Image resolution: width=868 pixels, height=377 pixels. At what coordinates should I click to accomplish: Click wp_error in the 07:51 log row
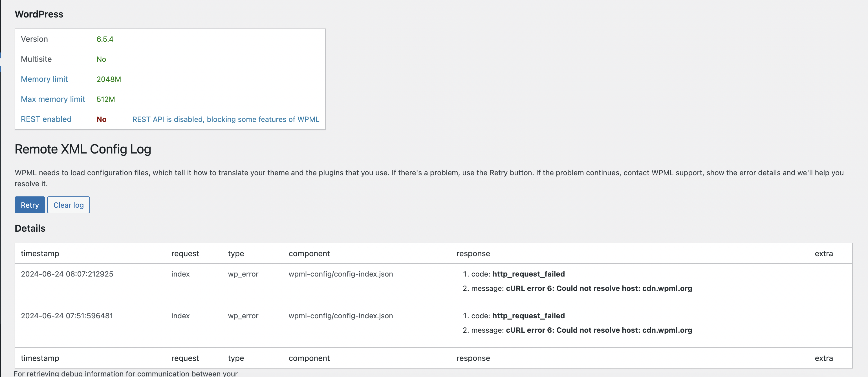point(243,316)
